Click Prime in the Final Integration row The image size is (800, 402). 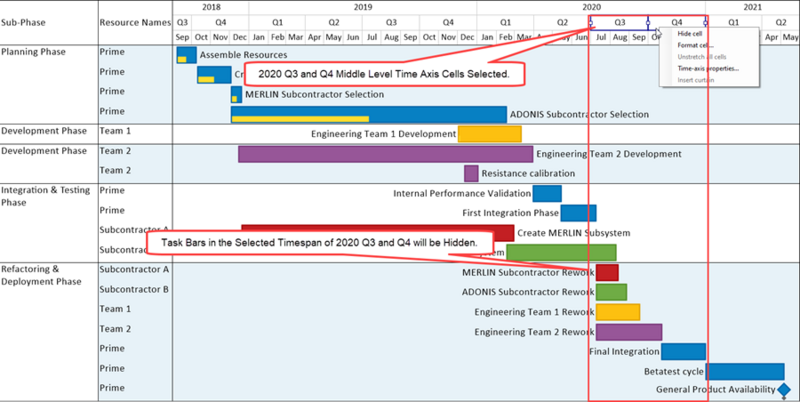112,348
